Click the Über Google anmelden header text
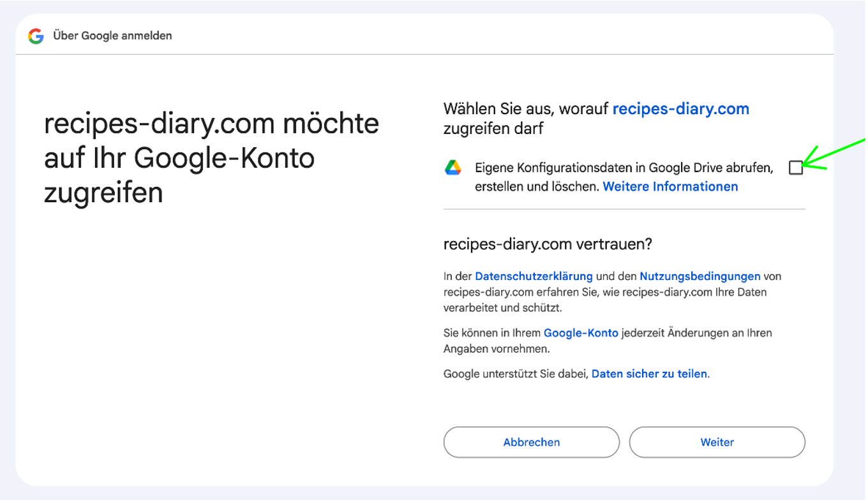Viewport: 868px width, 500px height. [112, 36]
